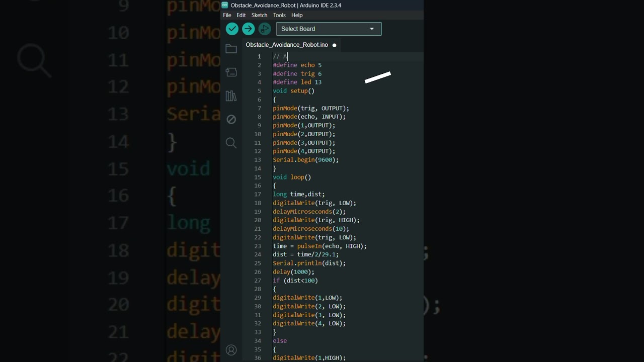Open the File menu

[227, 15]
